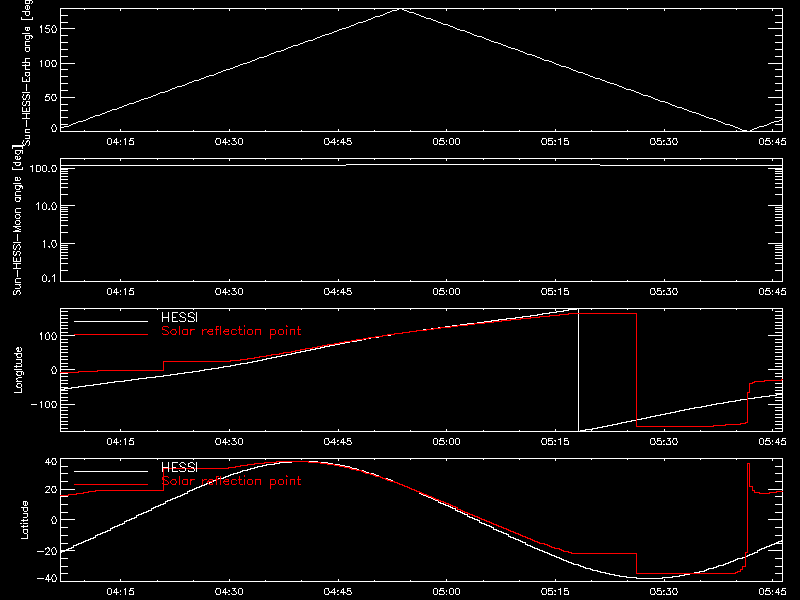Click the HESSI legend label in Longitude plot
The width and height of the screenshot is (800, 600).
179,317
